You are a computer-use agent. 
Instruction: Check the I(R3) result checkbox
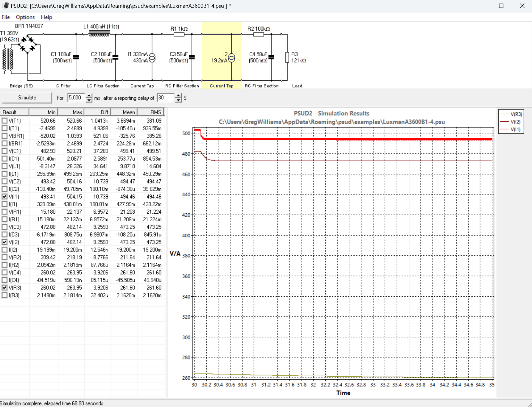tap(4, 295)
